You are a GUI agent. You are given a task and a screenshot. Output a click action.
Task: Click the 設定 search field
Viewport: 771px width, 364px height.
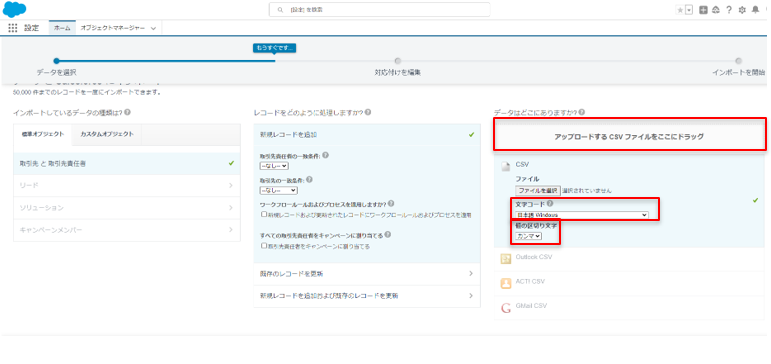[380, 9]
